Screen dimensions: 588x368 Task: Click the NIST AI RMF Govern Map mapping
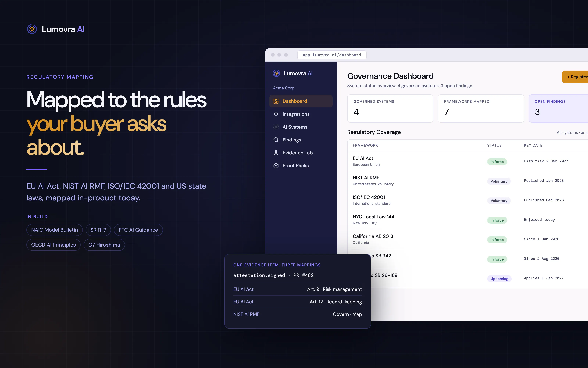297,314
